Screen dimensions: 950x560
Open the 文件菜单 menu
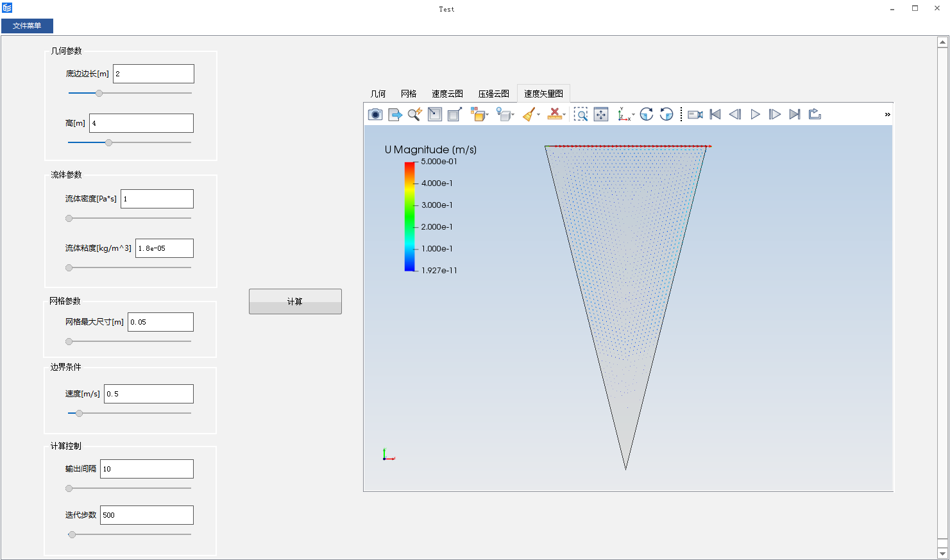[x=27, y=26]
